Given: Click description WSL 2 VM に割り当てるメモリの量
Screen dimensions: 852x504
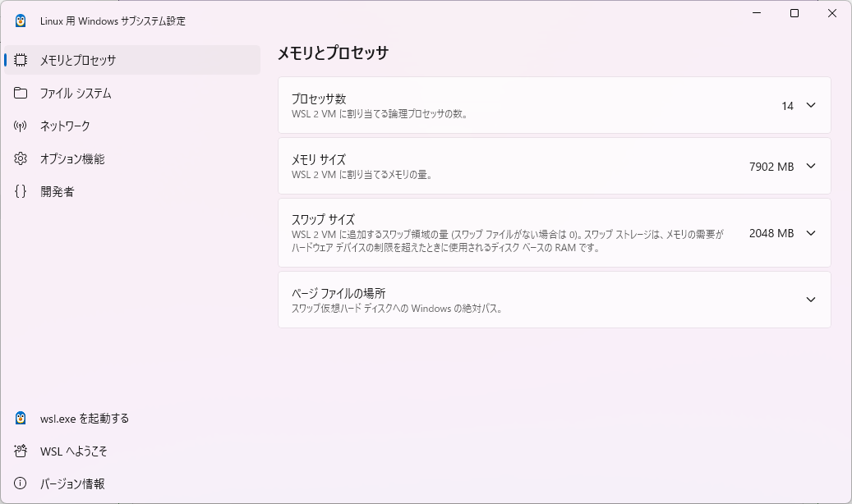Looking at the screenshot, I should [362, 175].
